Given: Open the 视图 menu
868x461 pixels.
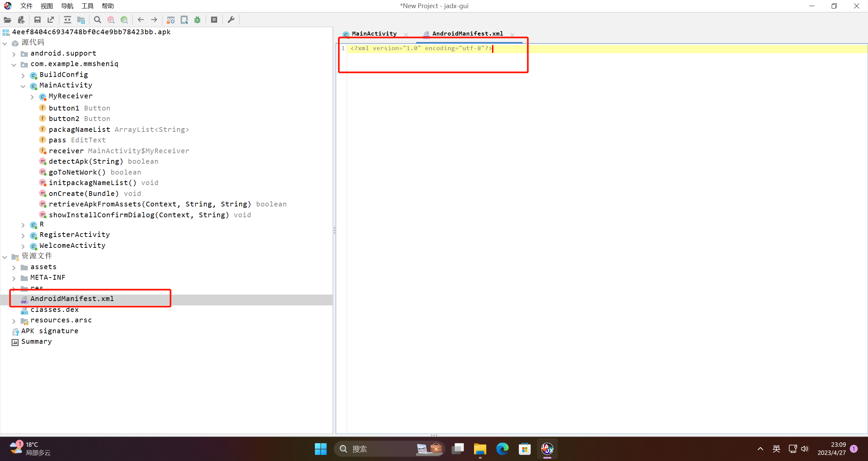Looking at the screenshot, I should [47, 6].
